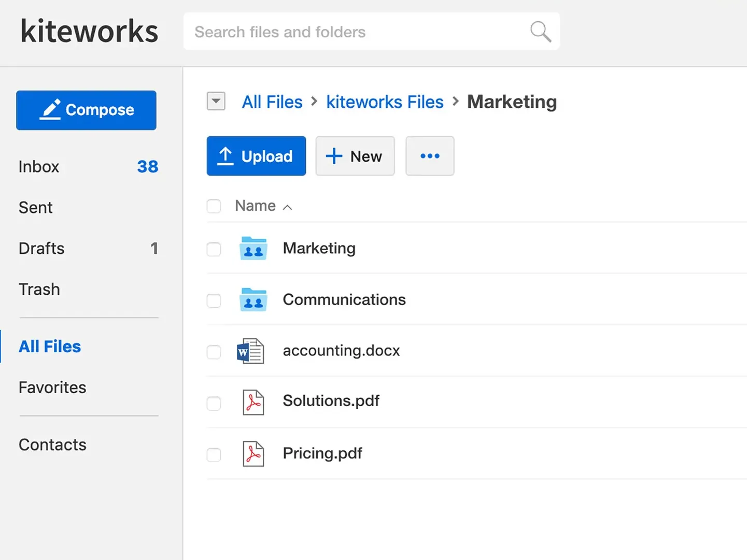The image size is (747, 560).
Task: Select all files via header checkbox
Action: pyautogui.click(x=214, y=206)
